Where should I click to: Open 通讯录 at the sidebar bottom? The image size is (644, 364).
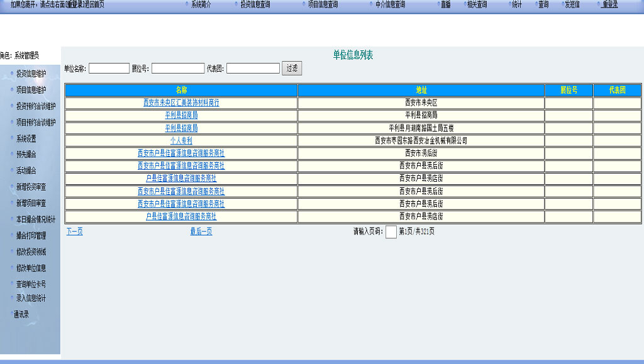click(x=21, y=314)
